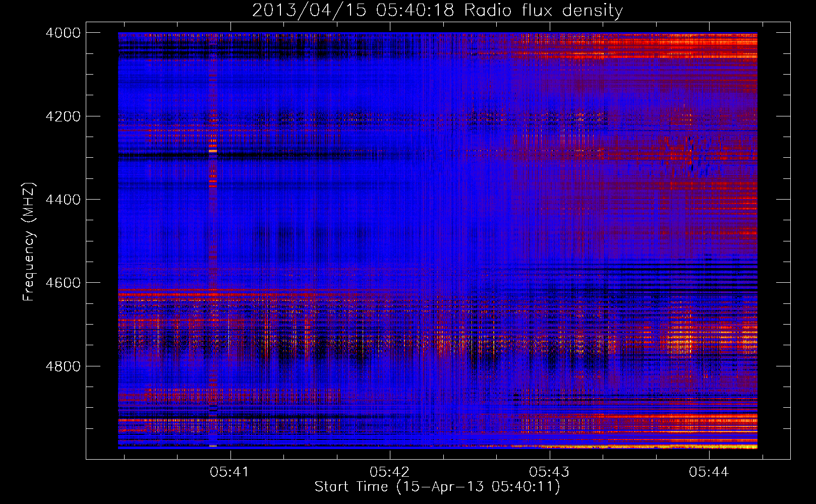Click the 'Frequency (MHZ)' axis title

tap(29, 241)
